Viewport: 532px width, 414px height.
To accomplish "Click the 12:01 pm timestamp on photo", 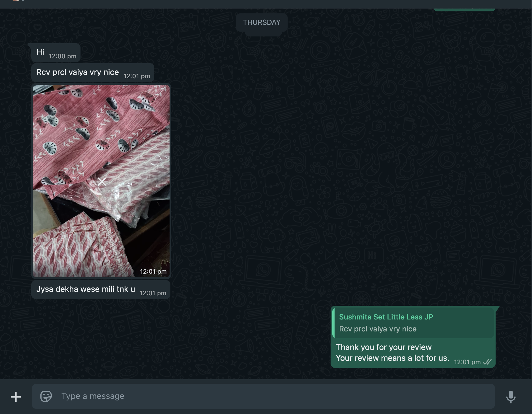I will point(153,272).
